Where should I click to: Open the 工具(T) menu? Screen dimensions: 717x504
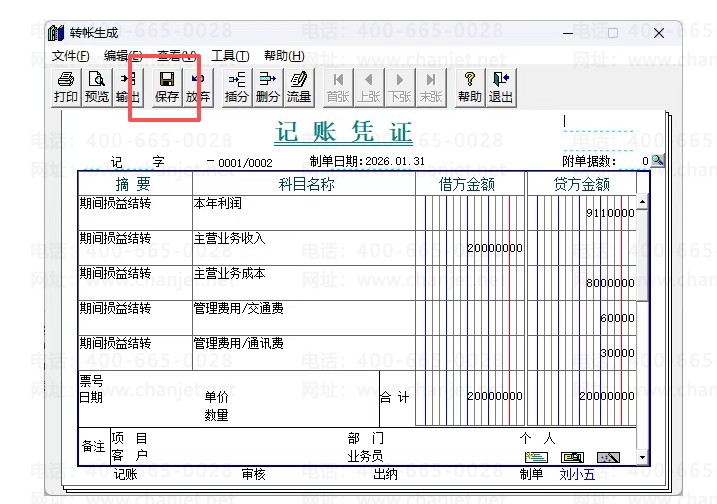coord(230,56)
